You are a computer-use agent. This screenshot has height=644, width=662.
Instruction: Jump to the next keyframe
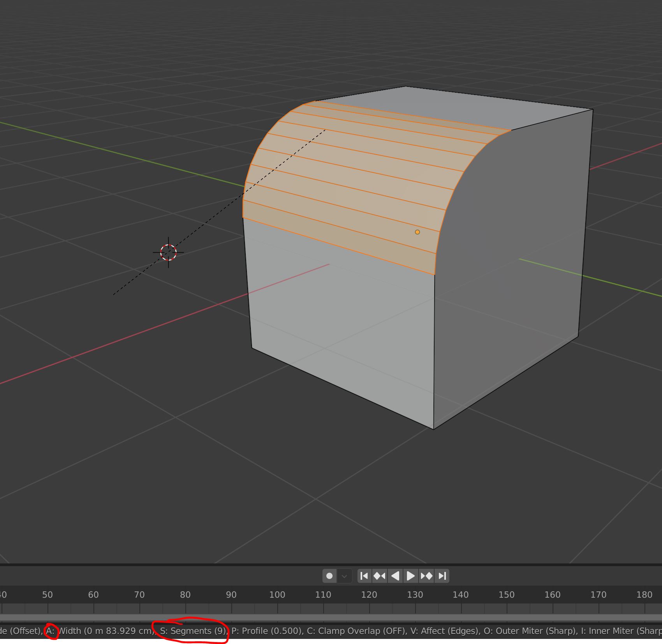click(x=426, y=576)
